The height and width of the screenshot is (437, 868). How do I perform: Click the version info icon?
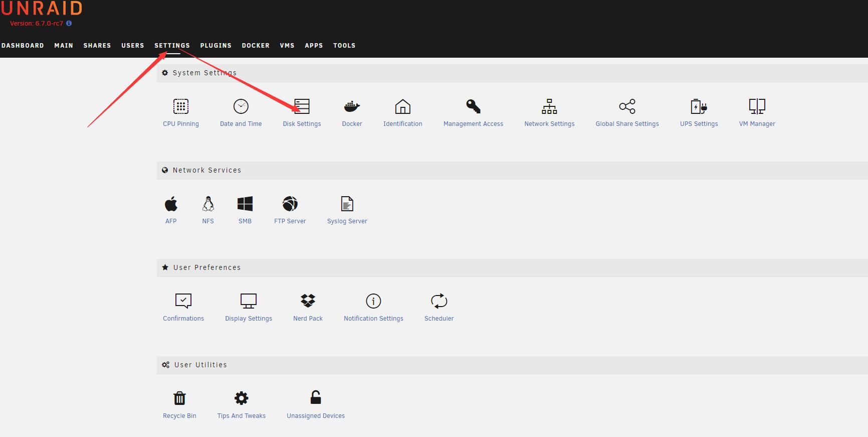tap(69, 23)
